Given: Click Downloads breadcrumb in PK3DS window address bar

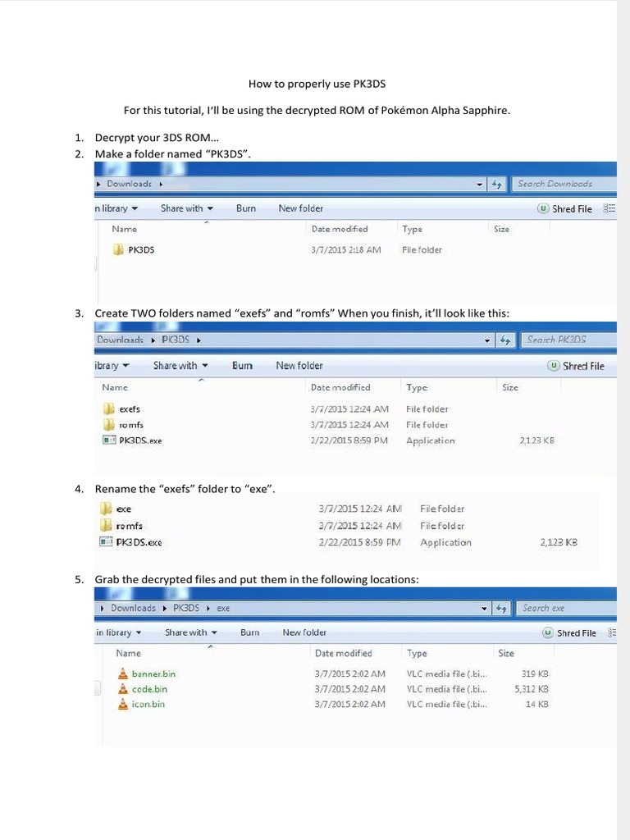Looking at the screenshot, I should [120, 340].
